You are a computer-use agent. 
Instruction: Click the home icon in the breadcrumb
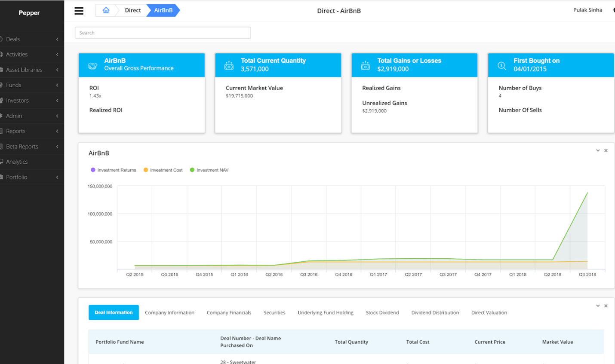coord(106,10)
